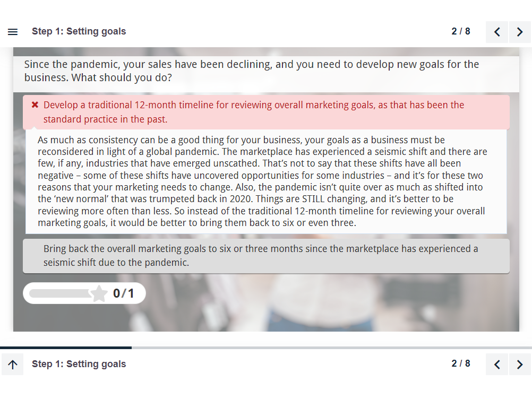The width and height of the screenshot is (532, 399).
Task: Click the grey score progress bar
Action: click(x=61, y=293)
